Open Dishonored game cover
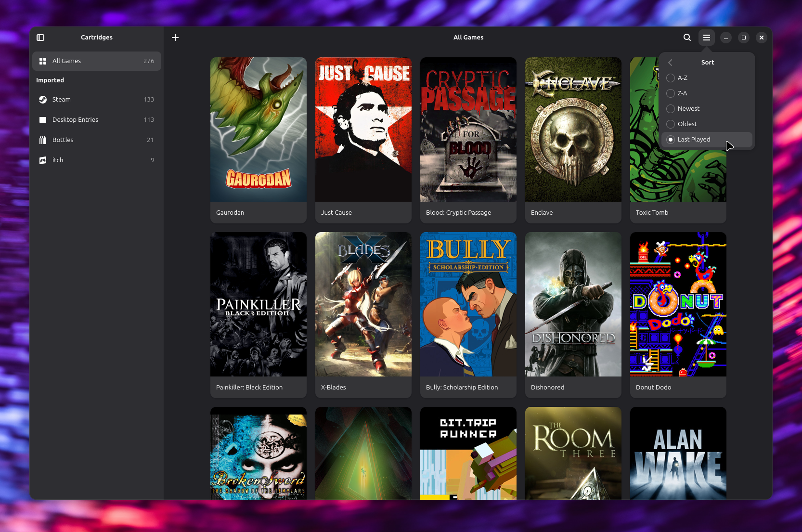Screen dimensions: 802x532 (573, 304)
